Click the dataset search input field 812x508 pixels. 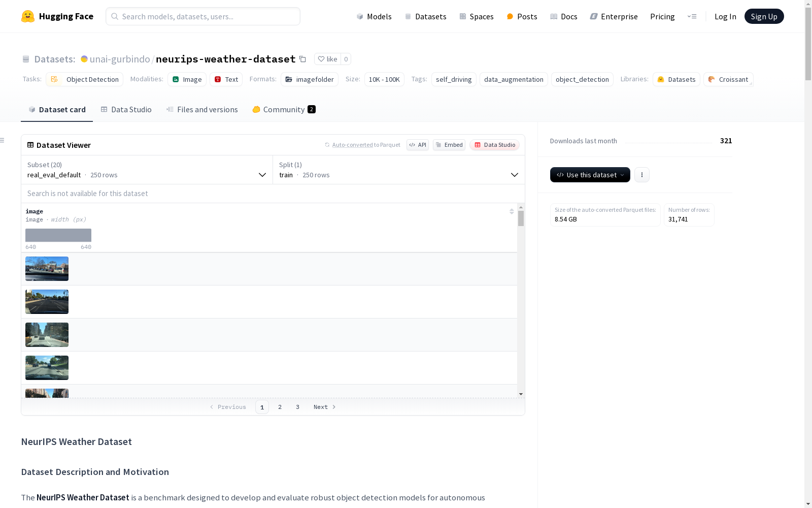(203, 16)
